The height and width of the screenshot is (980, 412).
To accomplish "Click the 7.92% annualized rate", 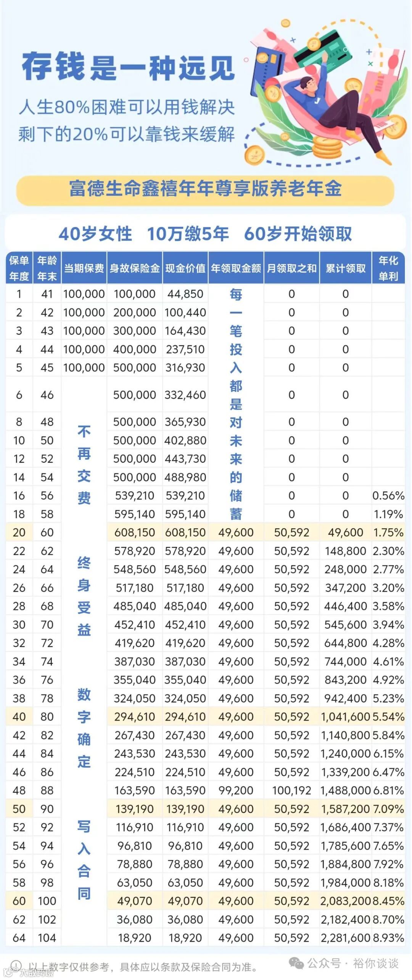I will (388, 864).
